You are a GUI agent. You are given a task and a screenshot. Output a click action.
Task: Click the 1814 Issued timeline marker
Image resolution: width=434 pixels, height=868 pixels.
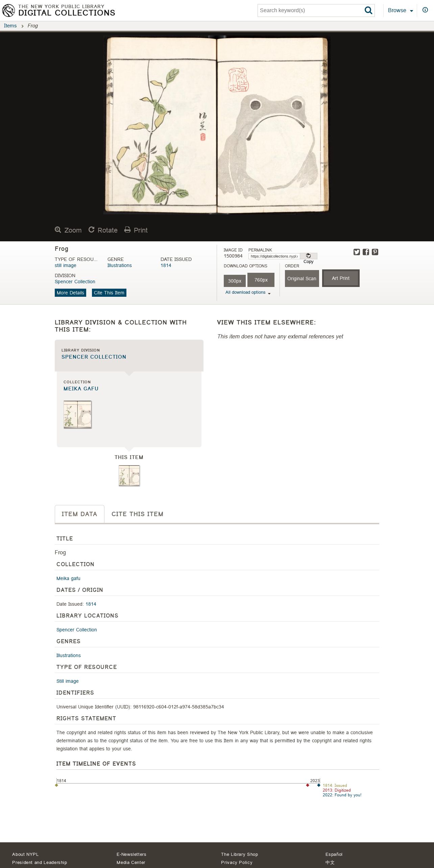(56, 785)
